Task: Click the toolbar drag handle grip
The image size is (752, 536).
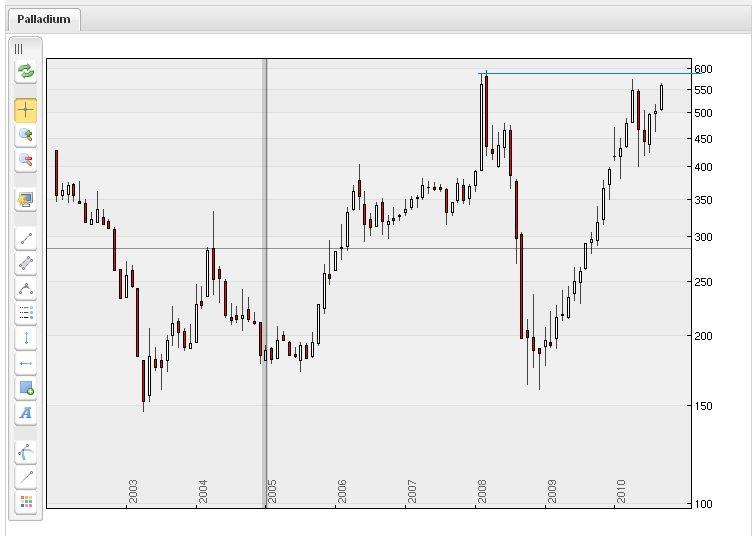Action: coord(19,49)
